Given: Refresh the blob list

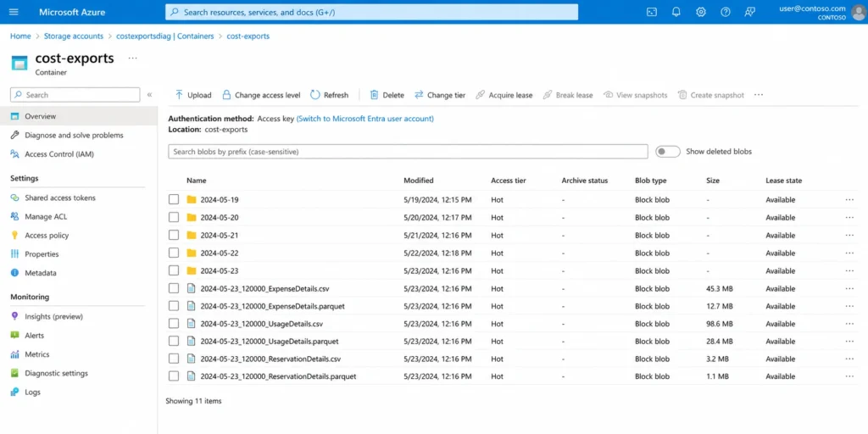Looking at the screenshot, I should point(330,95).
